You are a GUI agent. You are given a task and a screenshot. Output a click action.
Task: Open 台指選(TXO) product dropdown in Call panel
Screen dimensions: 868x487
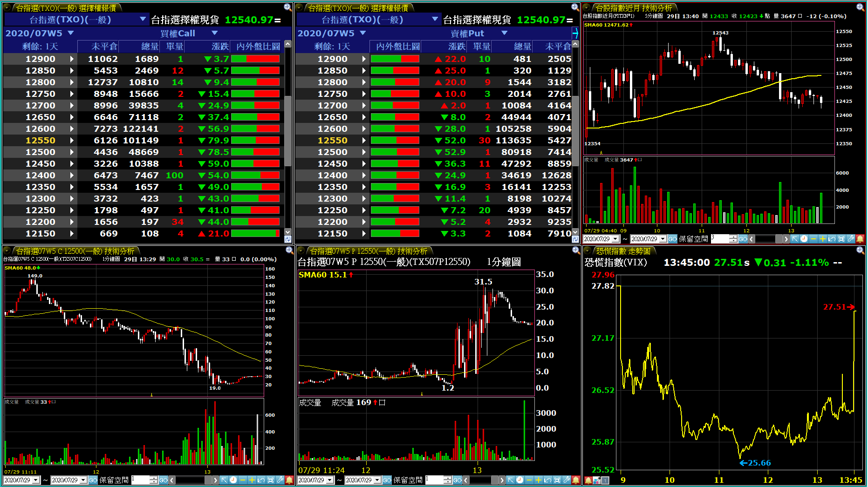[x=143, y=19]
